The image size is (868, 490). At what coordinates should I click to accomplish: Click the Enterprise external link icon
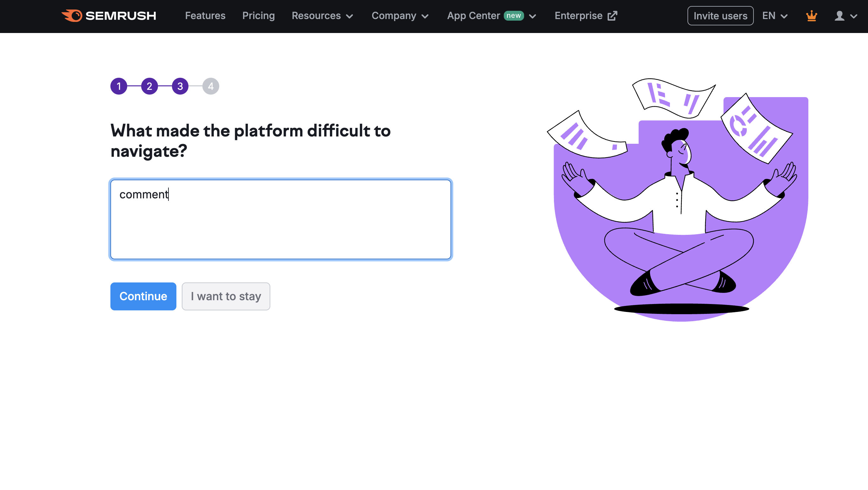click(612, 16)
